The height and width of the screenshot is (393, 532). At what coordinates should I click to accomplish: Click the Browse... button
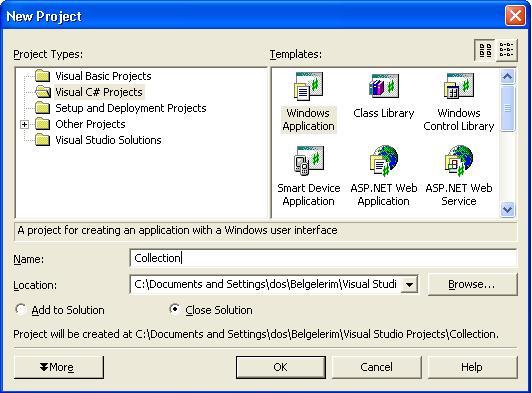pos(473,284)
